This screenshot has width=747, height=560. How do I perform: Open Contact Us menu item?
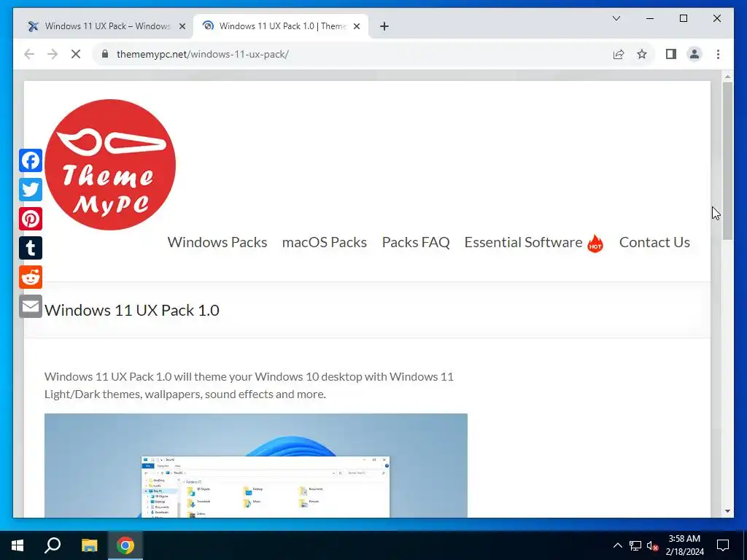pyautogui.click(x=654, y=242)
